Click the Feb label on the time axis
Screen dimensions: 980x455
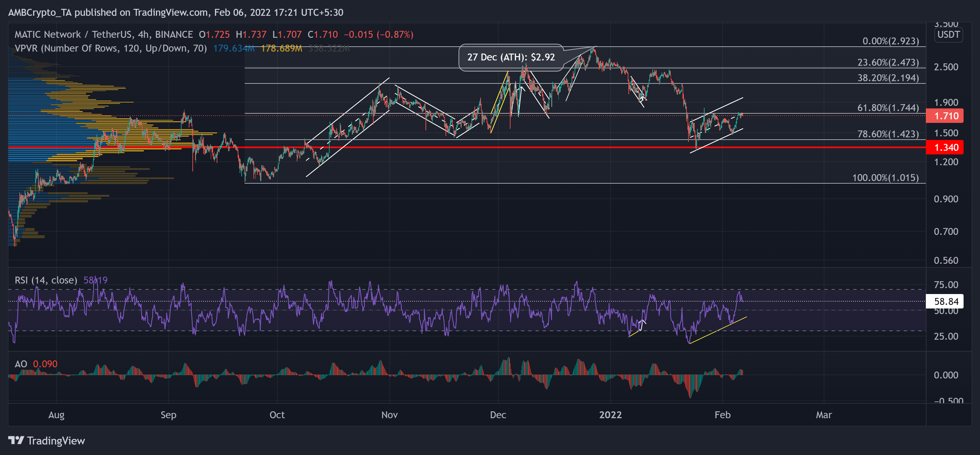723,415
